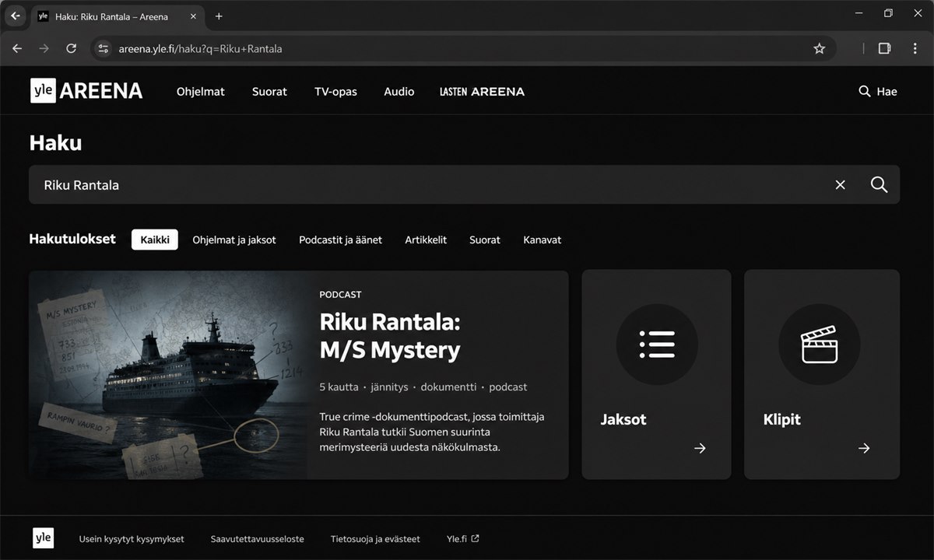Viewport: 934px width, 560px height.
Task: Open the browser side panel icon
Action: [884, 48]
